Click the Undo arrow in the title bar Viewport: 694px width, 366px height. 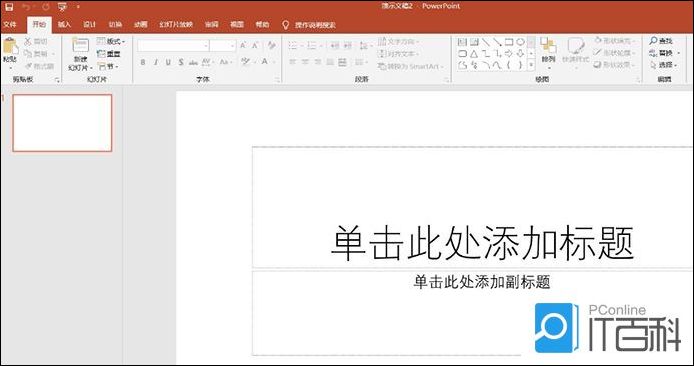coord(27,7)
